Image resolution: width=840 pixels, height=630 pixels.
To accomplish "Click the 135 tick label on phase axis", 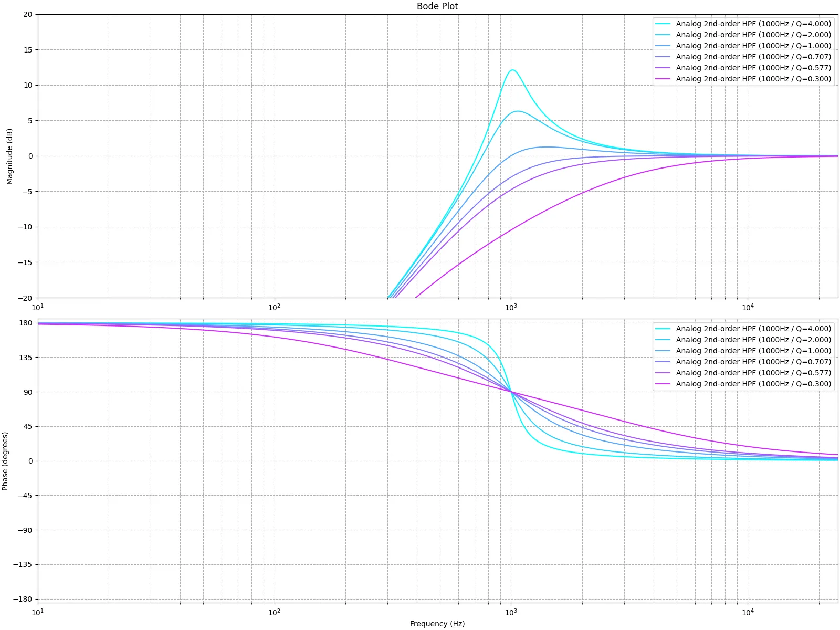I will coord(25,358).
